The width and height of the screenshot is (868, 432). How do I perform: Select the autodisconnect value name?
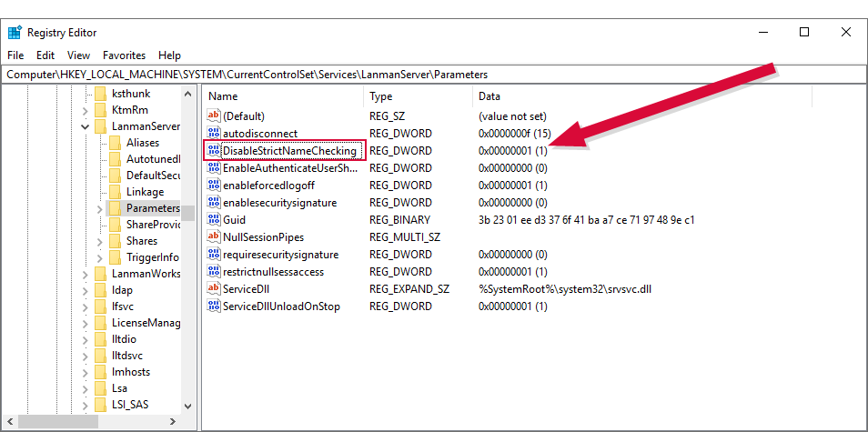(x=260, y=134)
